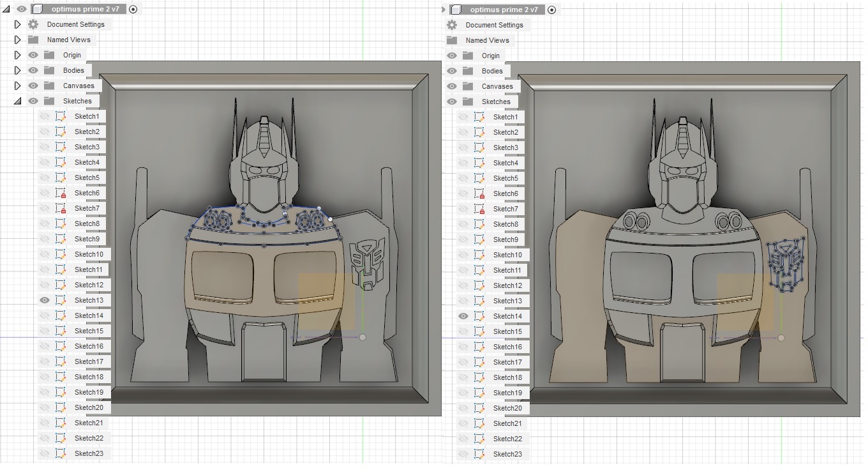Click the Sketch9 sketch icon in right browser

click(x=479, y=239)
